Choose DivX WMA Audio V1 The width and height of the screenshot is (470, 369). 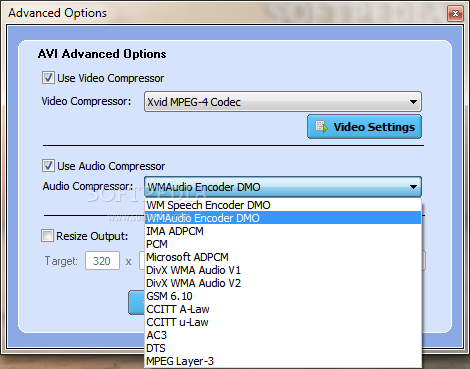283,270
